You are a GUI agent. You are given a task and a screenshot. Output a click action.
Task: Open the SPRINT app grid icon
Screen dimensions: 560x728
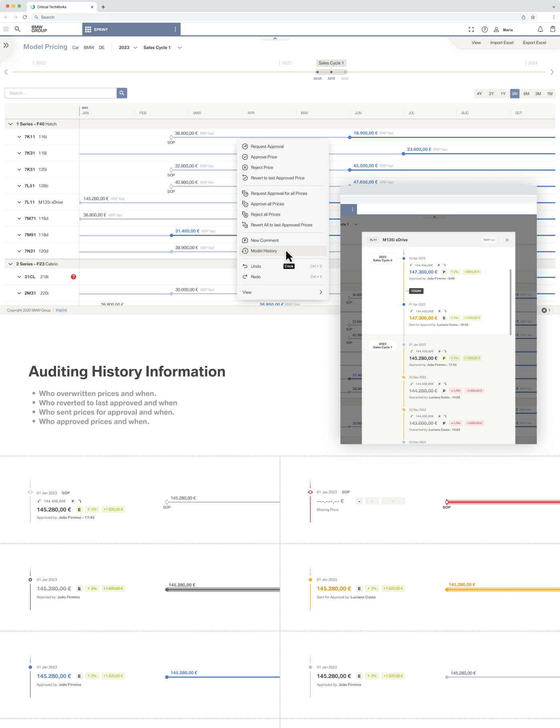click(x=88, y=30)
